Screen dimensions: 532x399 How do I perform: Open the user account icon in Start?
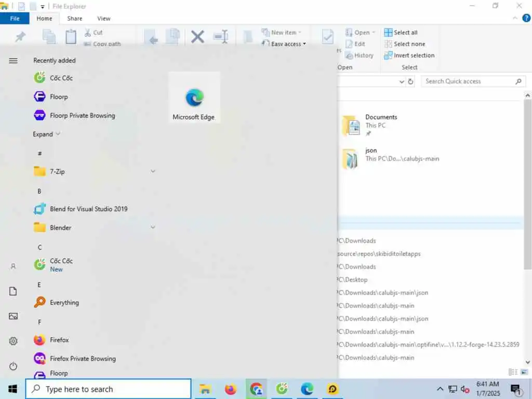tap(13, 267)
